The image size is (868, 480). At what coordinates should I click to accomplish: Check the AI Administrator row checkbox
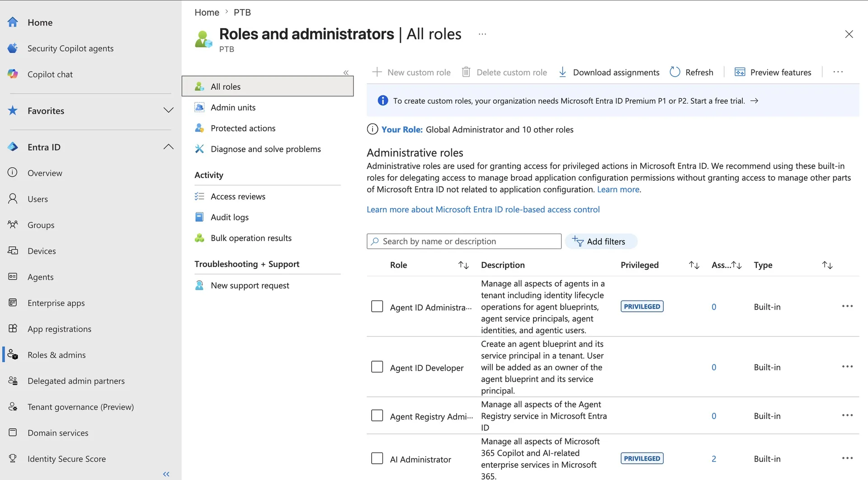(377, 458)
